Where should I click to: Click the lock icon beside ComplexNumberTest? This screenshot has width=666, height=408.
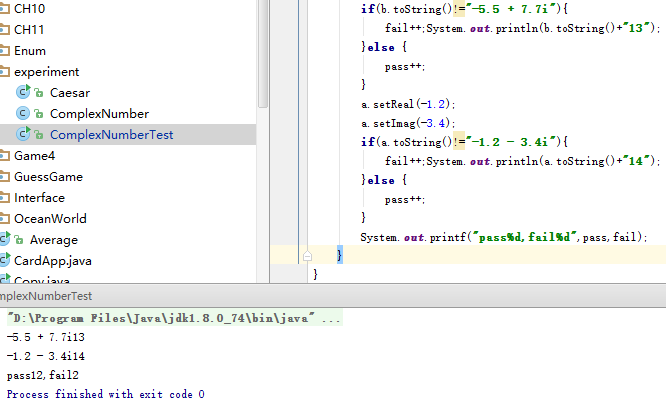(39, 135)
